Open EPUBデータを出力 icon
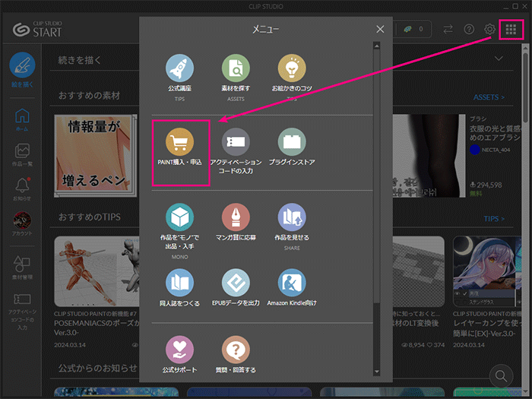 point(236,282)
